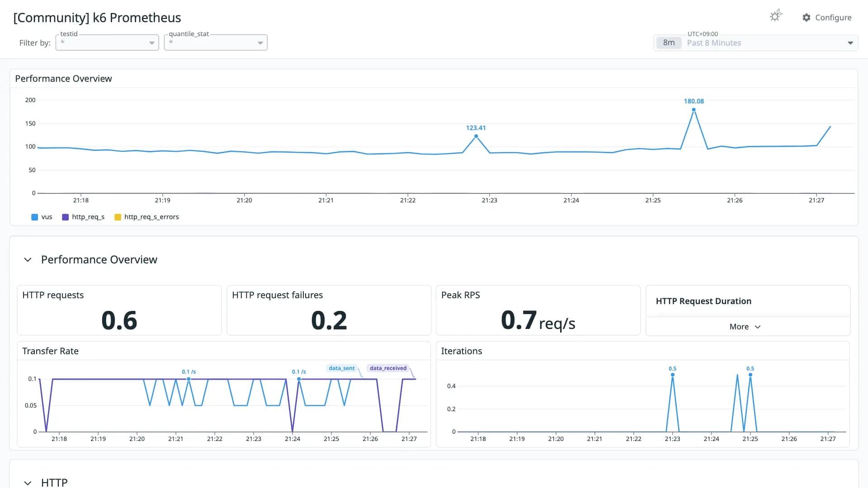Expand the HTTP section chevron

[x=28, y=483]
